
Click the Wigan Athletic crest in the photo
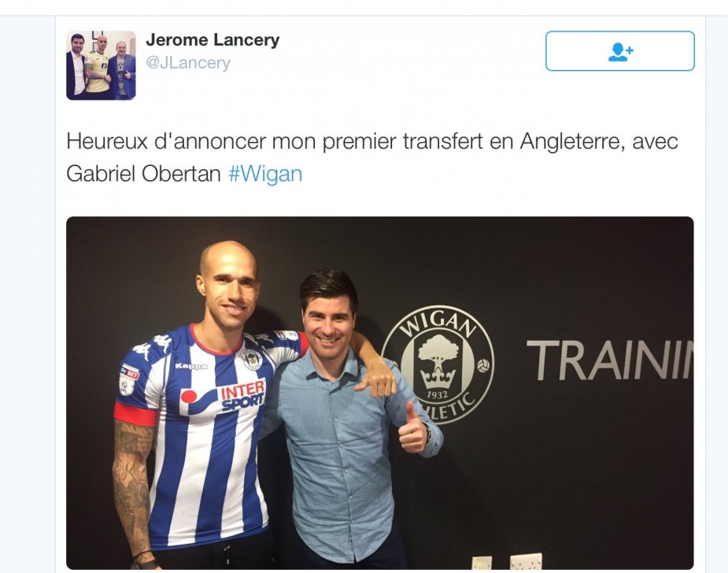tap(438, 364)
